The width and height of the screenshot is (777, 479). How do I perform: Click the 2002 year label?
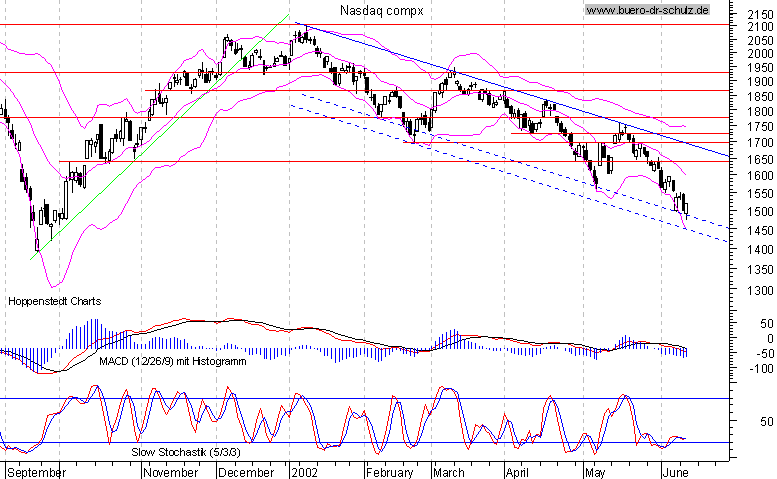304,473
